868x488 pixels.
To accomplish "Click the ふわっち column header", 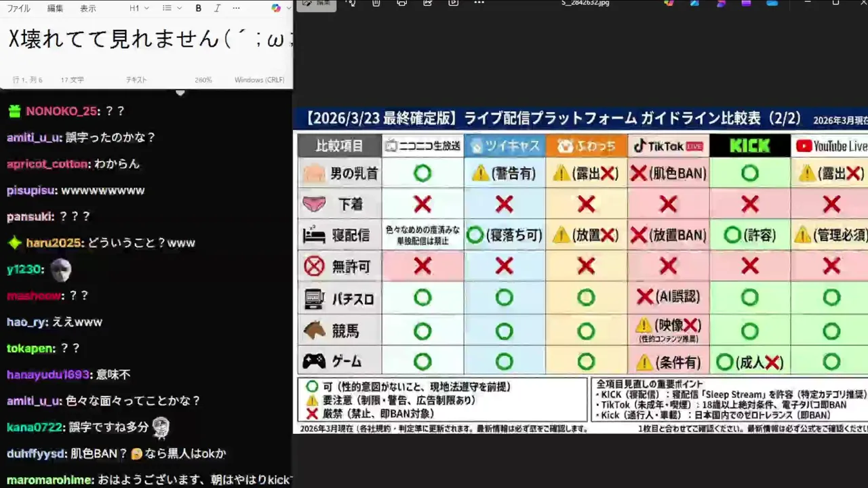I will coord(587,146).
